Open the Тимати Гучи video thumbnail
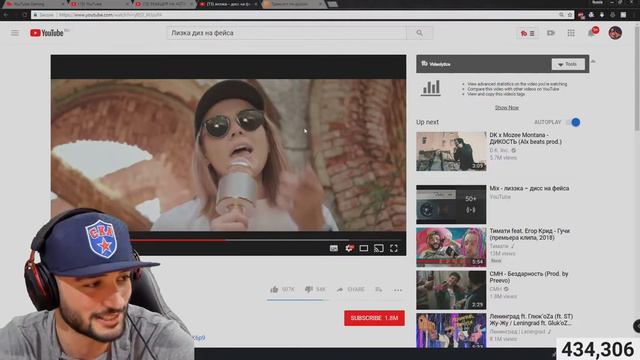 click(x=451, y=247)
